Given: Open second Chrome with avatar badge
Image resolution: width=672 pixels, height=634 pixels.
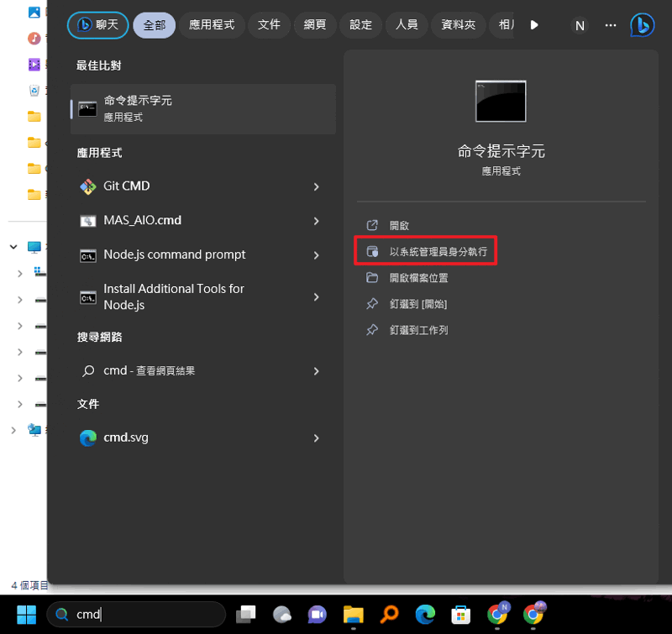Looking at the screenshot, I should pyautogui.click(x=533, y=614).
